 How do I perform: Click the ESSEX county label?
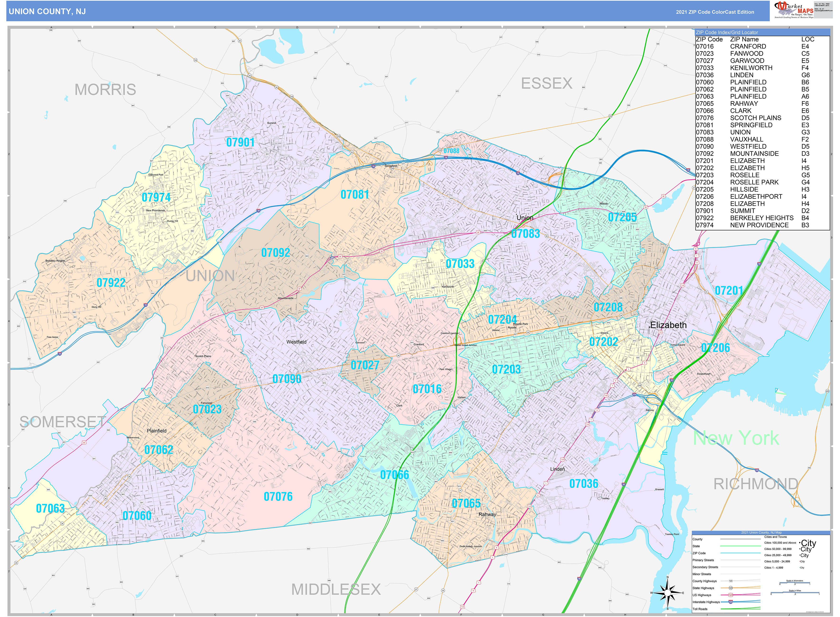[547, 83]
